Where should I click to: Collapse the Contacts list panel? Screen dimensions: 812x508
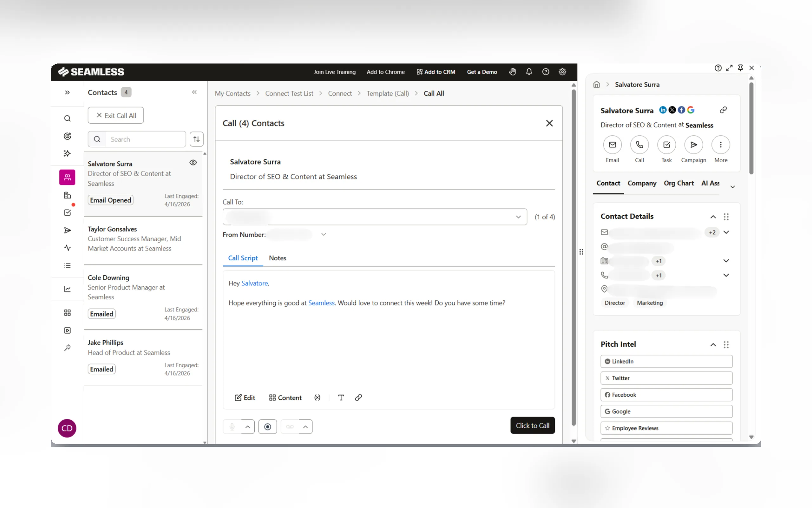pyautogui.click(x=194, y=92)
